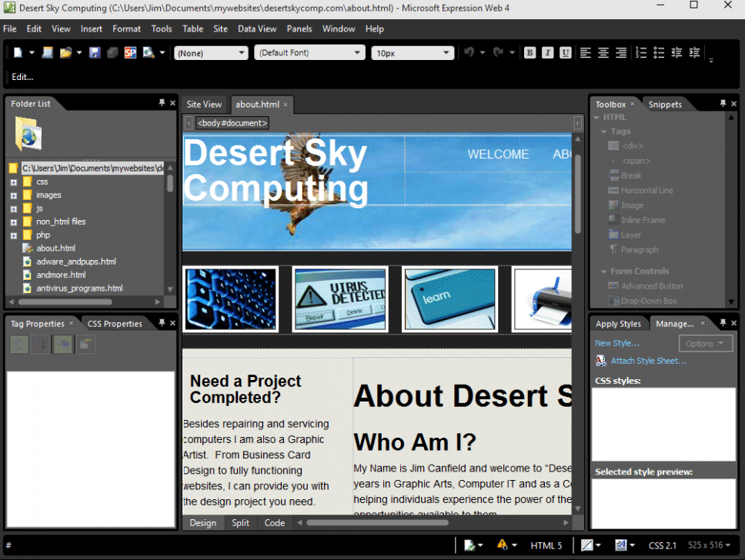Click the page compatibility check icon in the status bar
Viewport: 745px width, 560px height.
point(469,545)
